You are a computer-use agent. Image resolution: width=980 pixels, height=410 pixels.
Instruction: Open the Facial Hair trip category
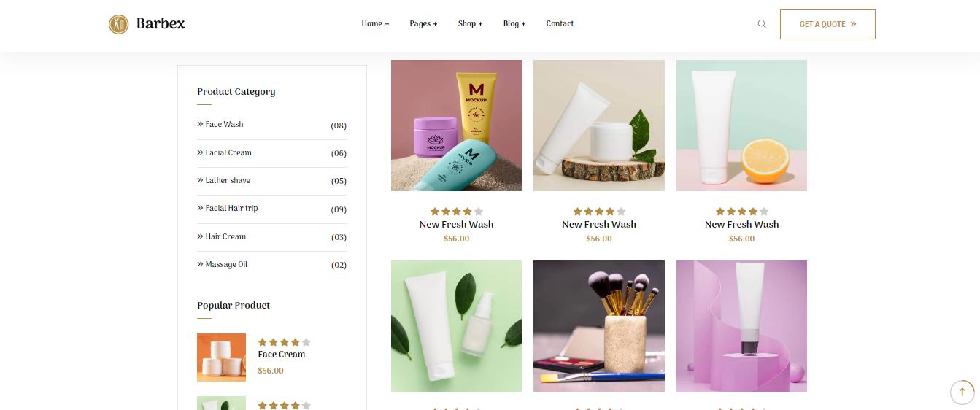point(272,209)
